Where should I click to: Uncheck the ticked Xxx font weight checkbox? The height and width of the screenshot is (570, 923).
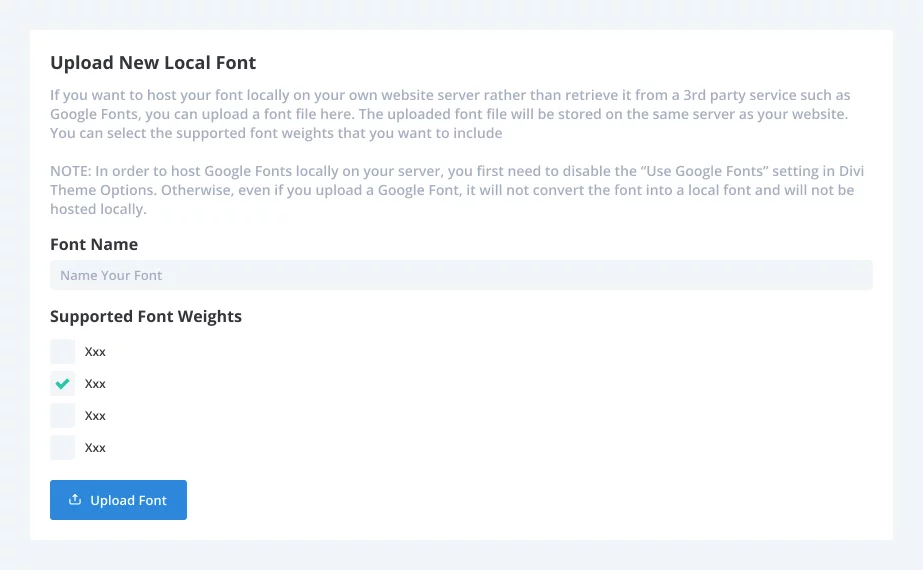(x=62, y=384)
